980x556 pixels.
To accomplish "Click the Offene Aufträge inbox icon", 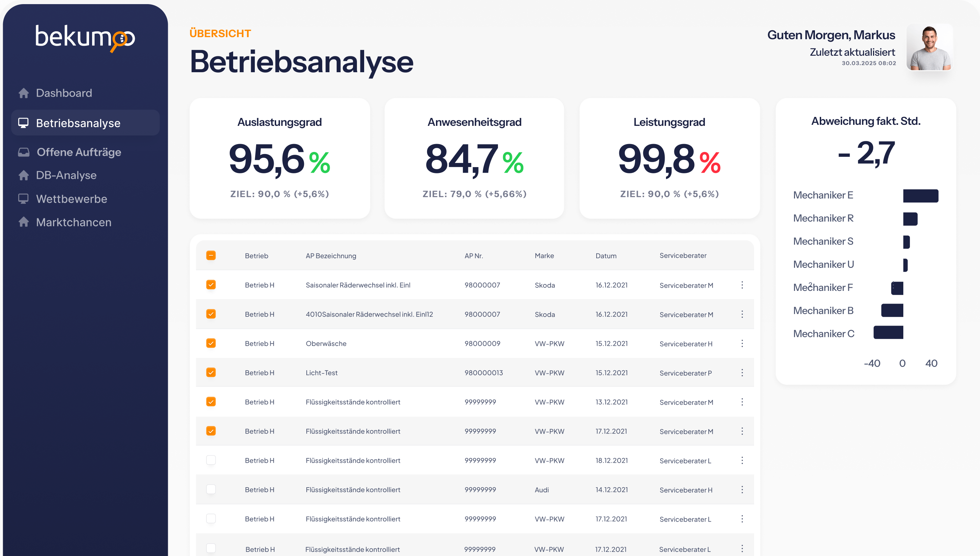I will pos(24,152).
